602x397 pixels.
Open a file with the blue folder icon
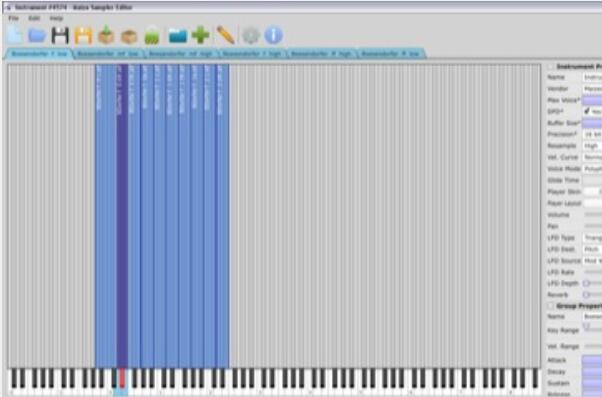coord(37,36)
